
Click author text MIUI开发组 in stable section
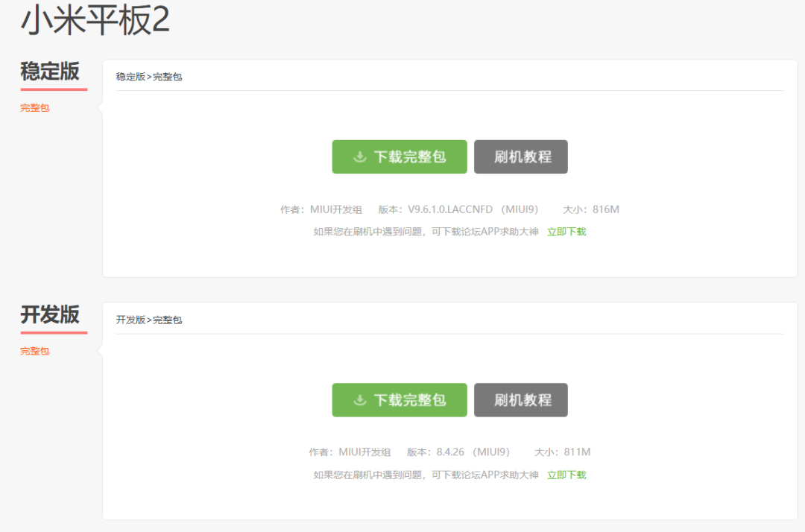[x=335, y=209]
